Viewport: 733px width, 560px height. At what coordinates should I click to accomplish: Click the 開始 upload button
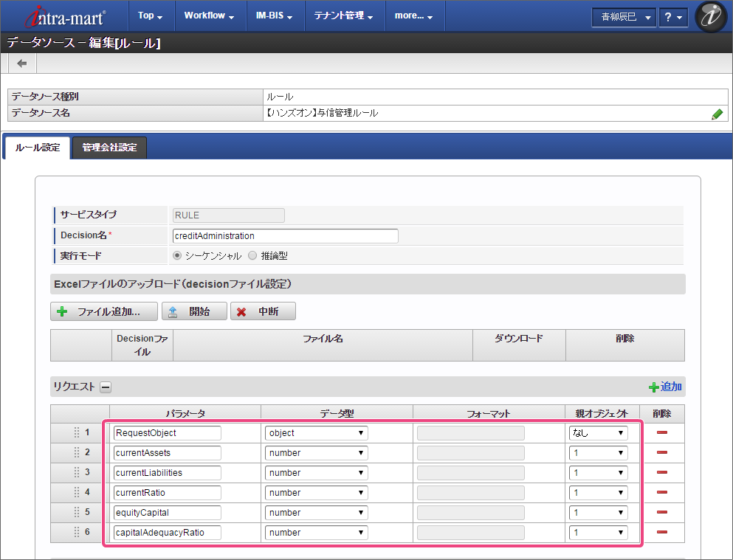194,311
